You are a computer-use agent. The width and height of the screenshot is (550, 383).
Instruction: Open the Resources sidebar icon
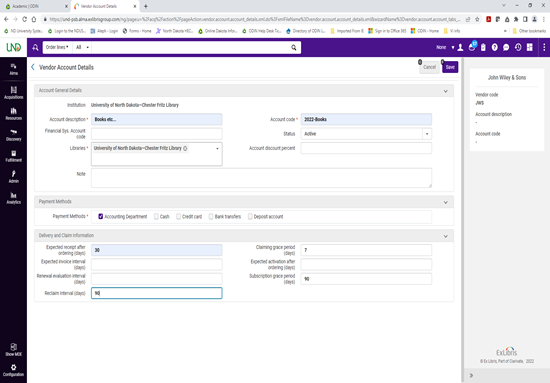click(13, 114)
